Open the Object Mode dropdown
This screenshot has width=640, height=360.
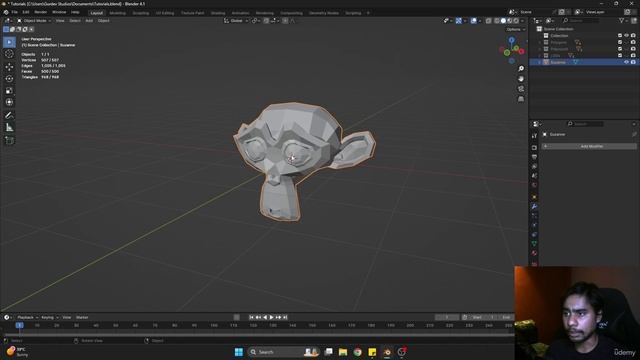(34, 21)
